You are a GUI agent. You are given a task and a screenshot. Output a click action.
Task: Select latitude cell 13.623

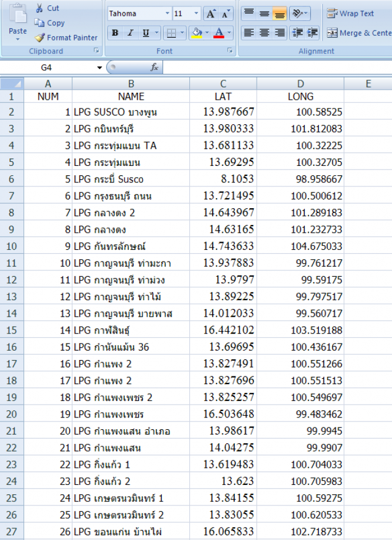[x=223, y=481]
